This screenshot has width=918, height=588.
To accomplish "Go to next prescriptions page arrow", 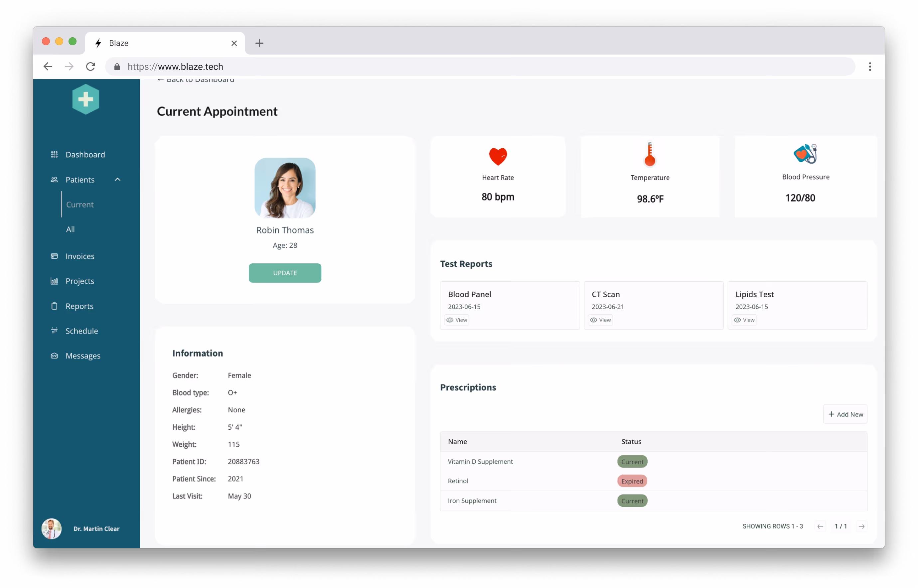I will [861, 526].
